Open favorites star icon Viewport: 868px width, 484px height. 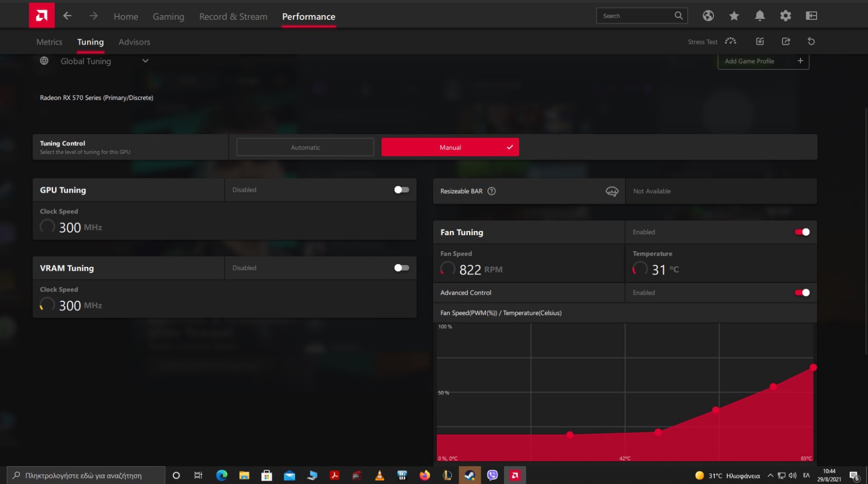[734, 16]
